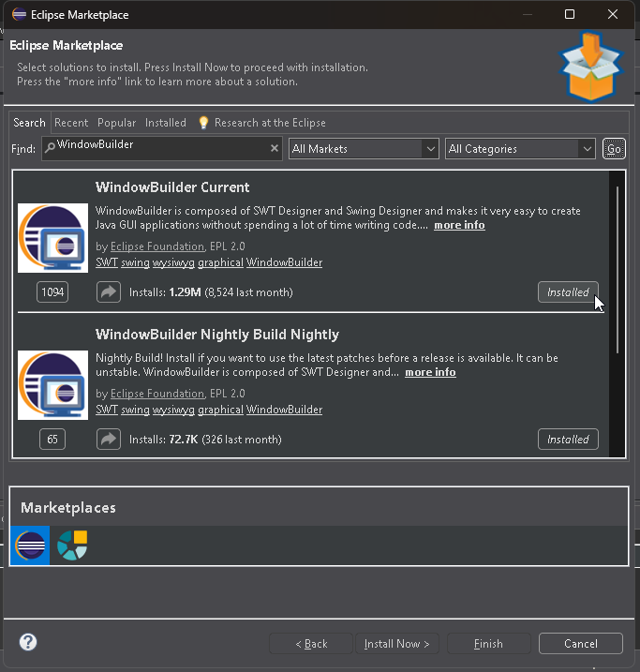Viewport: 640px width, 672px height.
Task: Click inside the Find text field
Action: (162, 149)
